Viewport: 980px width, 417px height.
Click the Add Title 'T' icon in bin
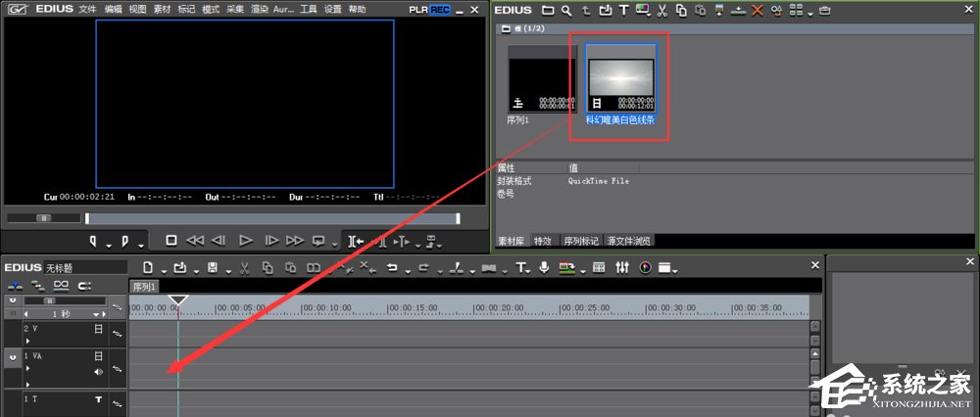tap(622, 11)
